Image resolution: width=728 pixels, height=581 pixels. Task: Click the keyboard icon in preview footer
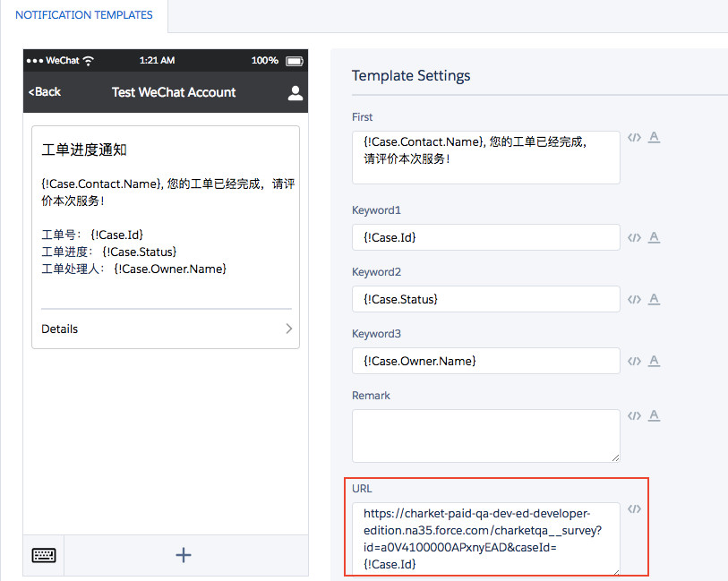click(44, 555)
